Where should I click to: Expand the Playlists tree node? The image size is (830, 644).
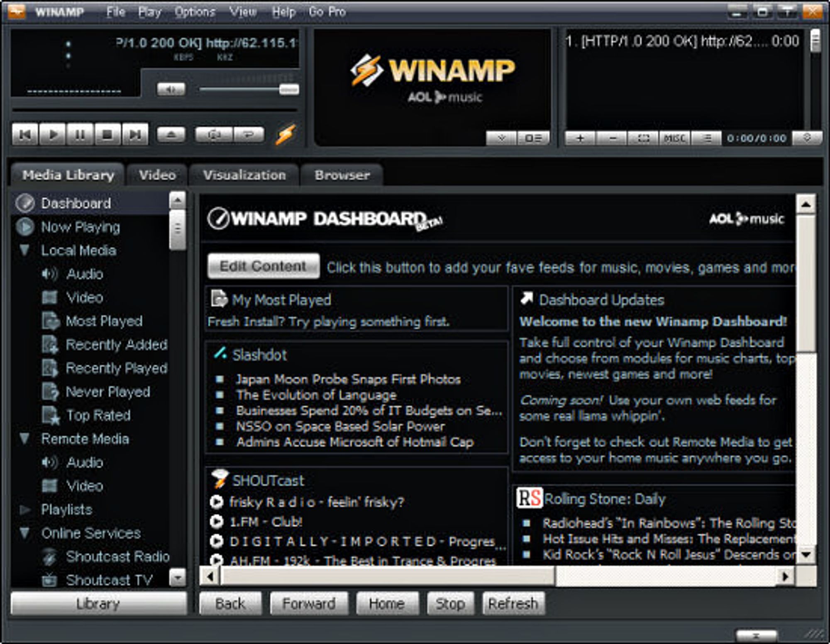(25, 510)
